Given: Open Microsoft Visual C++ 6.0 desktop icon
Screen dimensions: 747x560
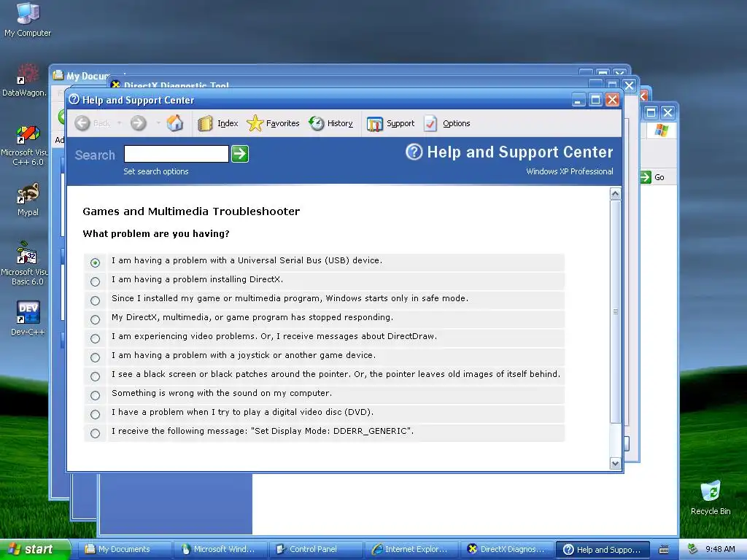Looking at the screenshot, I should [x=24, y=145].
